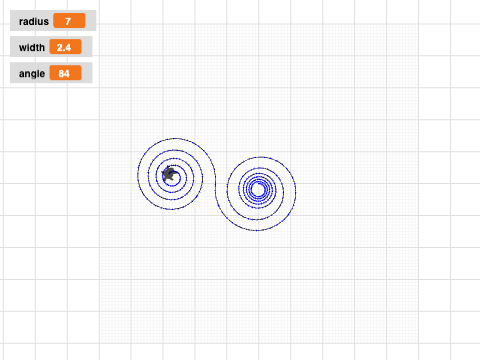The image size is (480, 360).
Task: Click the orange radius value showing 7
Action: point(69,21)
